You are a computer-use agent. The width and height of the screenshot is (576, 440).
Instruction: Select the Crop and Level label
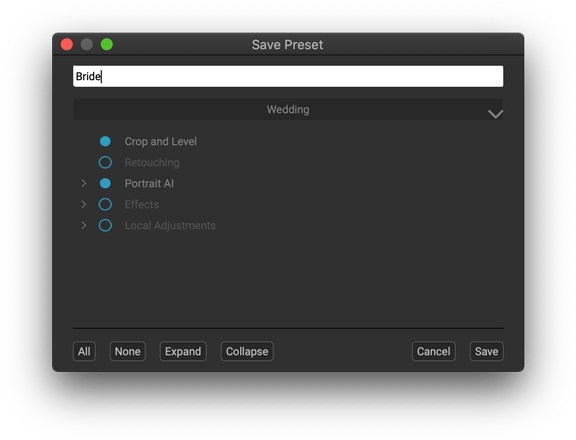click(161, 141)
